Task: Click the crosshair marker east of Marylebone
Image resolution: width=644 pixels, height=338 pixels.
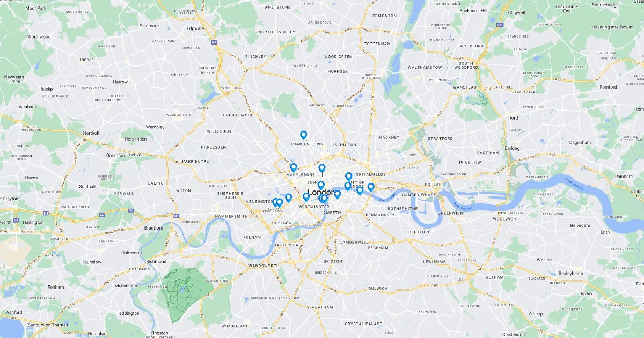Action: pyautogui.click(x=322, y=174)
